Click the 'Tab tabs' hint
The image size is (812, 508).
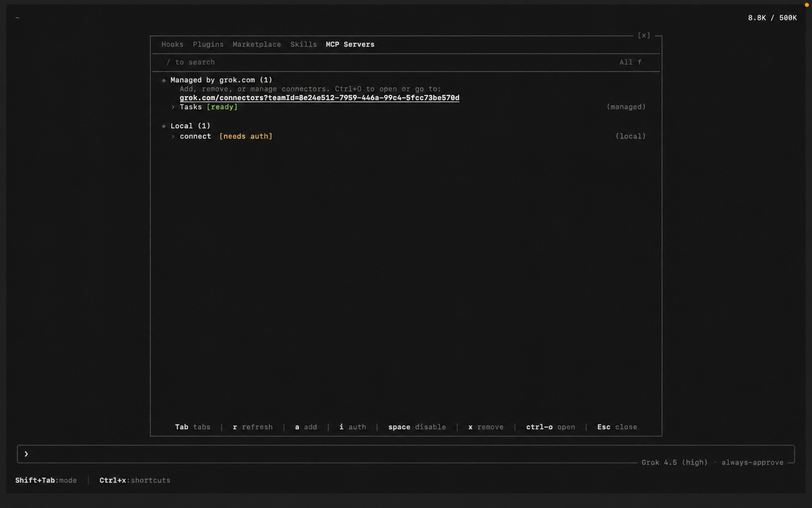(193, 427)
